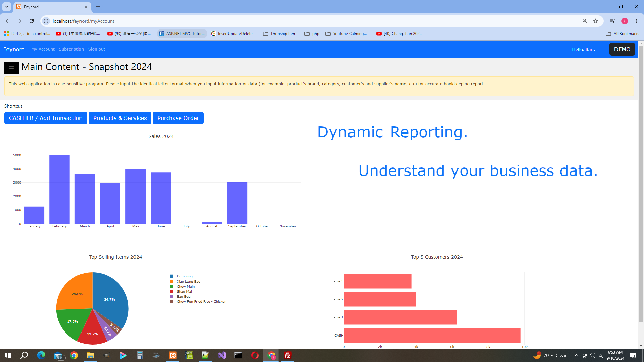Open File Explorer from taskbar
This screenshot has width=644, height=362.
coord(91,355)
